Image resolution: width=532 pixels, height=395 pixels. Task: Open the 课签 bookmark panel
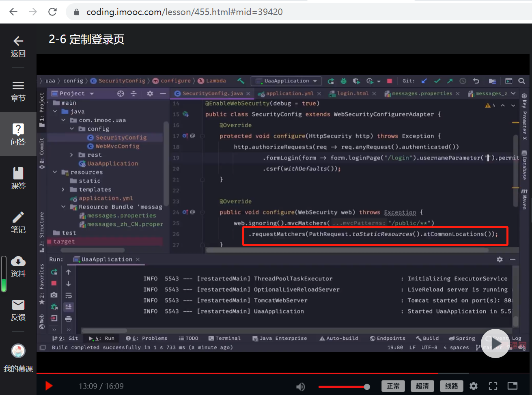click(18, 179)
